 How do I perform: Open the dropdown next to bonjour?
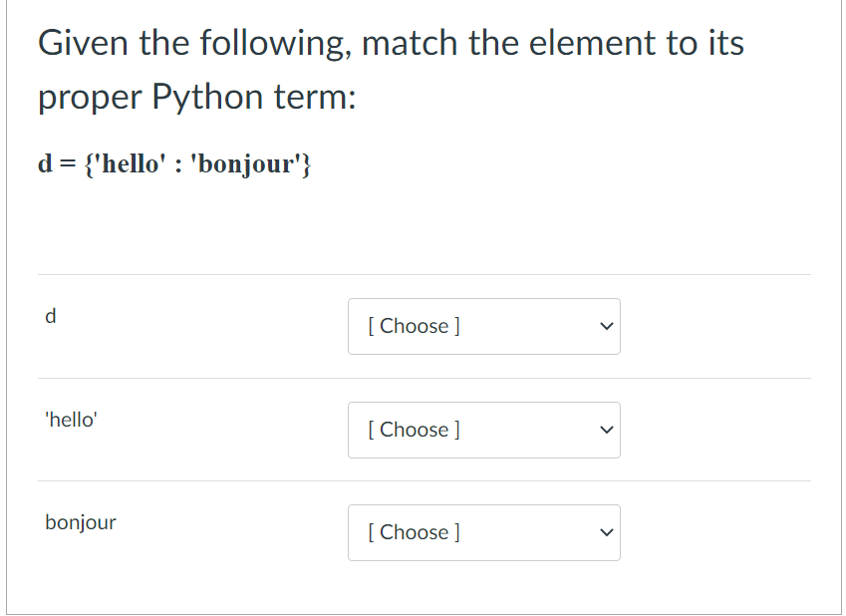483,532
